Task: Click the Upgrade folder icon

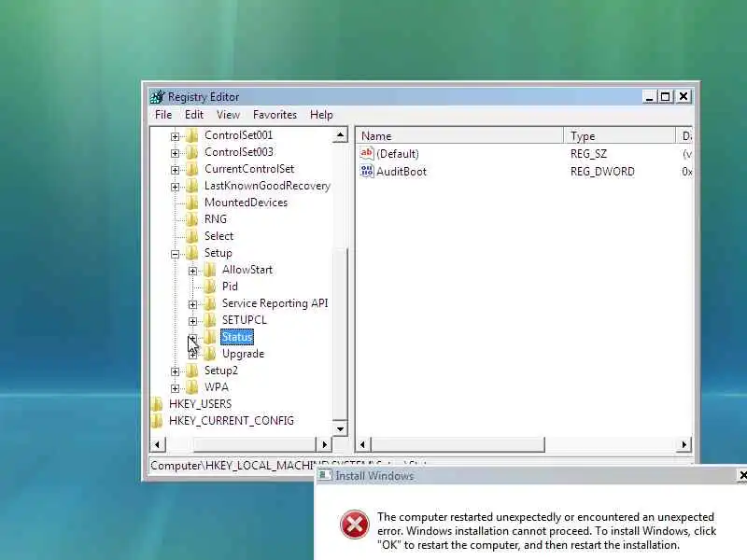Action: pos(209,354)
